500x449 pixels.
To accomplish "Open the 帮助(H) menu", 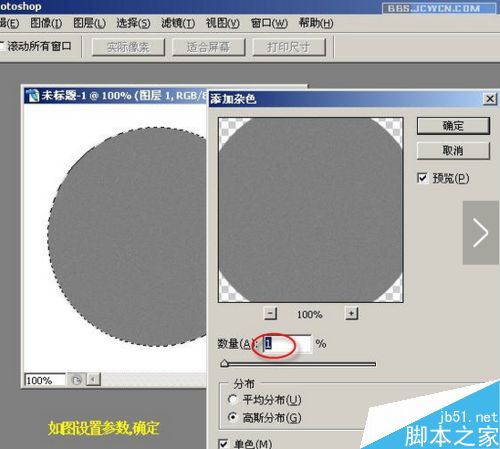I will (315, 23).
